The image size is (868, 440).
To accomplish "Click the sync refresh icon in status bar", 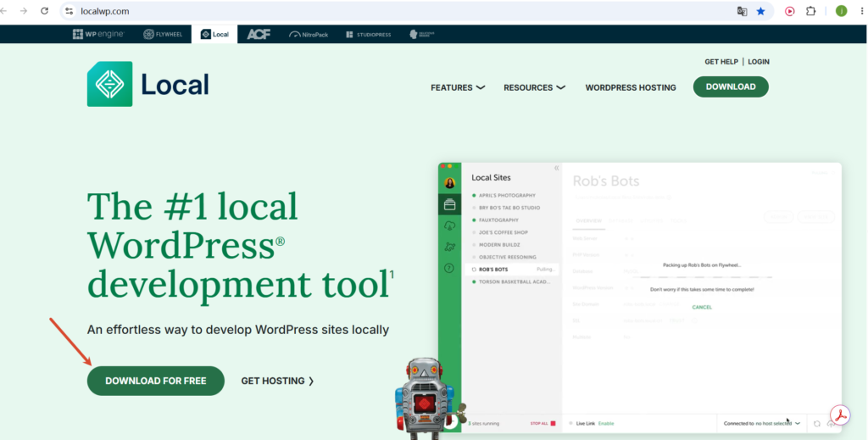I will coord(816,423).
